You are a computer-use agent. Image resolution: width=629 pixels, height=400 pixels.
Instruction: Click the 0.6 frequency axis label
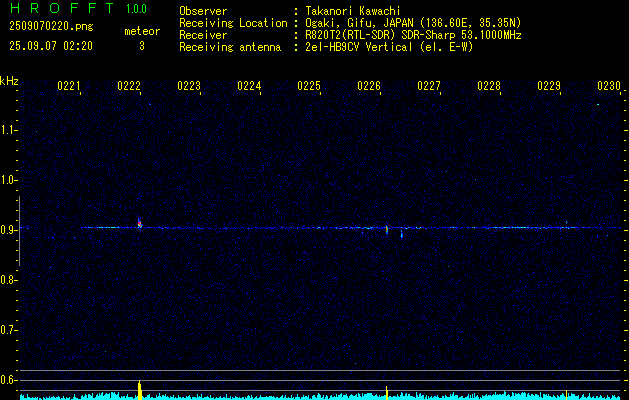pos(7,380)
